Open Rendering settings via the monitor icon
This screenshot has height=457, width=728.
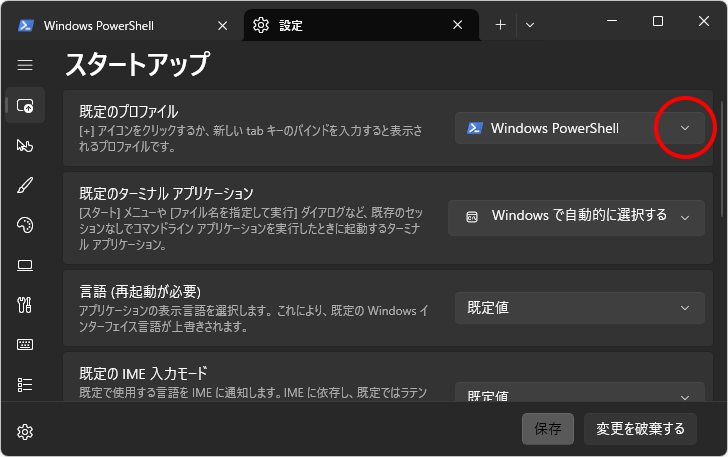25,265
